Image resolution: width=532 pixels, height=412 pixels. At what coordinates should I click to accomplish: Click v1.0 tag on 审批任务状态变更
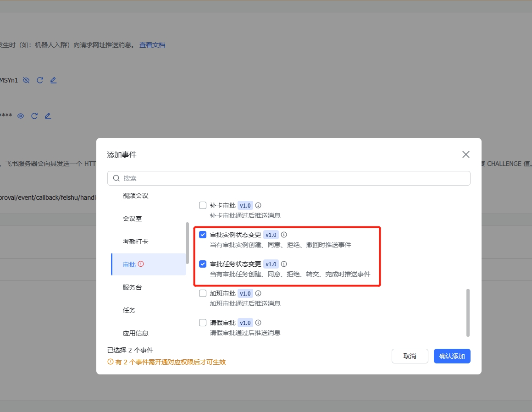(x=271, y=264)
